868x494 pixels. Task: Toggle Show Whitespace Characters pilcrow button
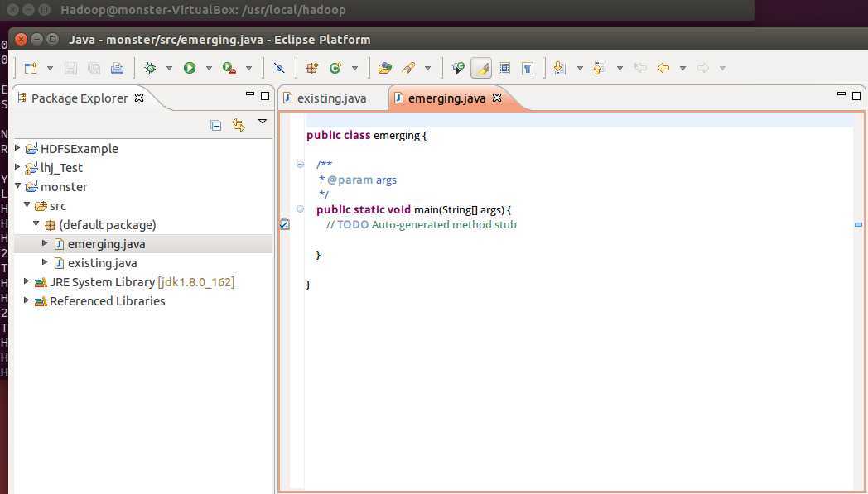pos(527,69)
